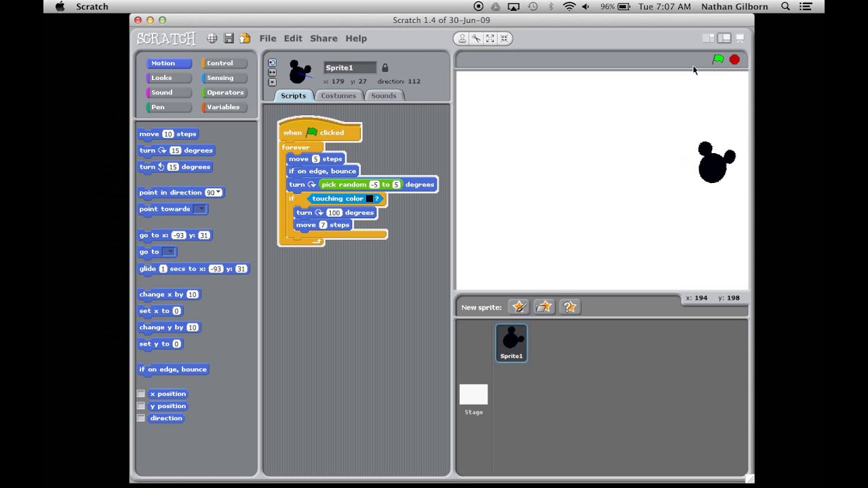Select the duplicate stamp tool
The image size is (868, 488).
pos(462,39)
